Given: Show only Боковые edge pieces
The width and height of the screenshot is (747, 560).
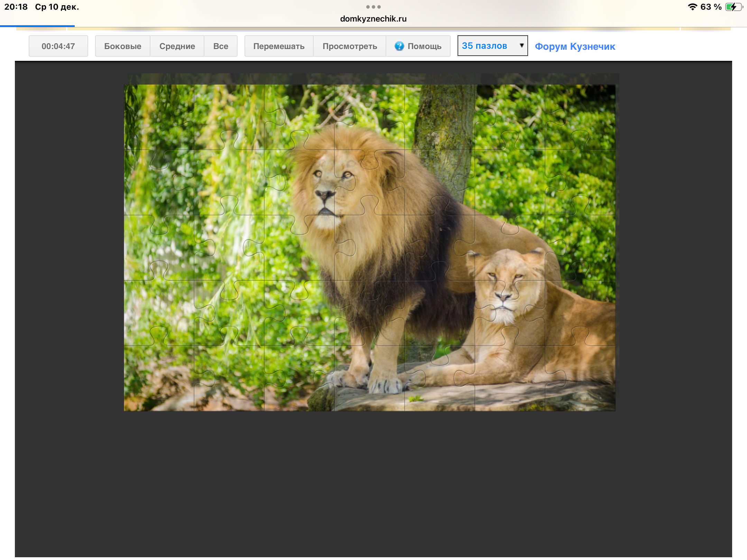Looking at the screenshot, I should click(x=122, y=46).
